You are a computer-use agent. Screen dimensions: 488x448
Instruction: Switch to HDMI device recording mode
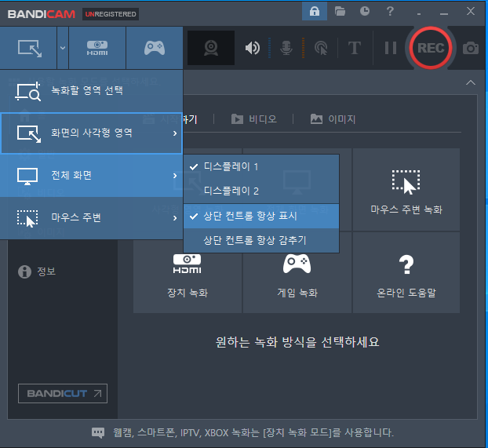point(97,48)
